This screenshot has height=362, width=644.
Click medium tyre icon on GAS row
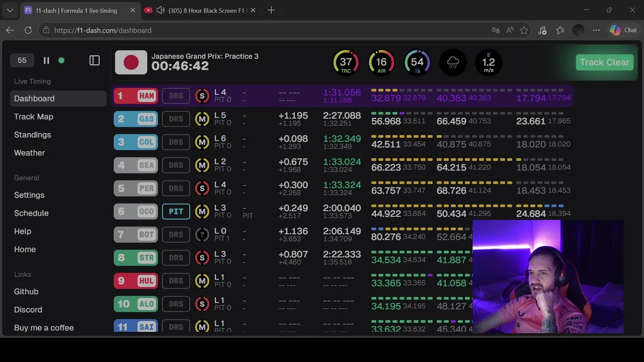click(202, 119)
